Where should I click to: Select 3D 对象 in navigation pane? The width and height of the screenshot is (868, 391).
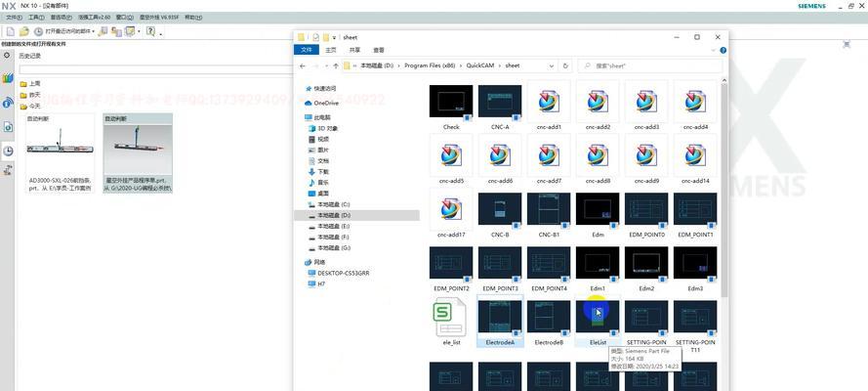click(x=323, y=128)
